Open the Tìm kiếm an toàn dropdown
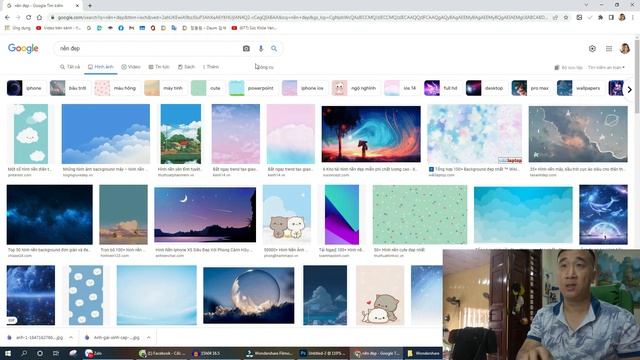 606,67
